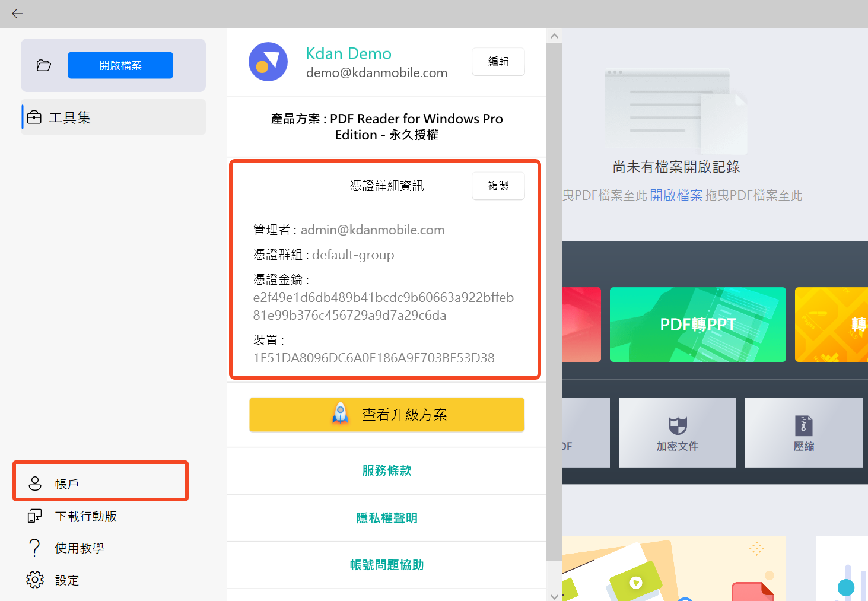The height and width of the screenshot is (601, 868).
Task: Select the 工具集 sidebar item
Action: [x=113, y=117]
